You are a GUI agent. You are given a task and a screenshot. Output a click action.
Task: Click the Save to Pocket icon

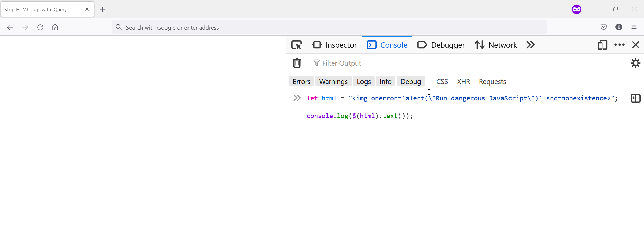click(604, 27)
